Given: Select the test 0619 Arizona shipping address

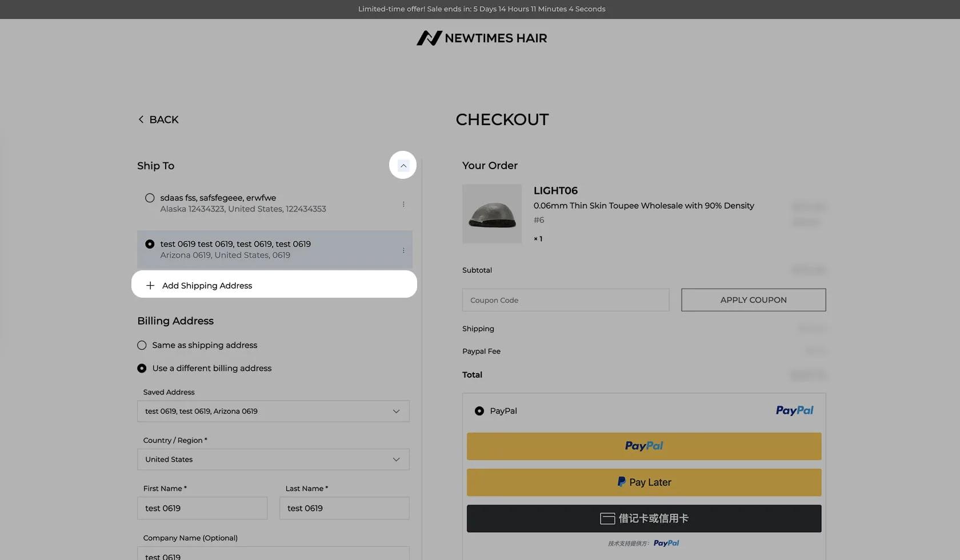Looking at the screenshot, I should tap(150, 244).
